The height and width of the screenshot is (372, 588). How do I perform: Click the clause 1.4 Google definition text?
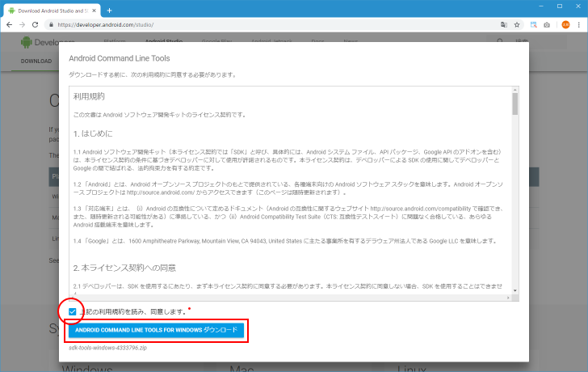(284, 241)
